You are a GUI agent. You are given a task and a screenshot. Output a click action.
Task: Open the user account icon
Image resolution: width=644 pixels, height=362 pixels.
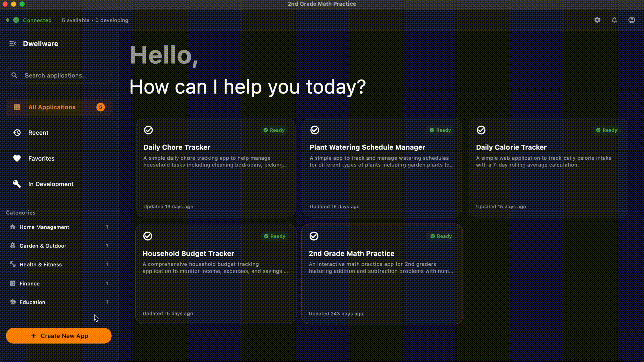pyautogui.click(x=632, y=20)
